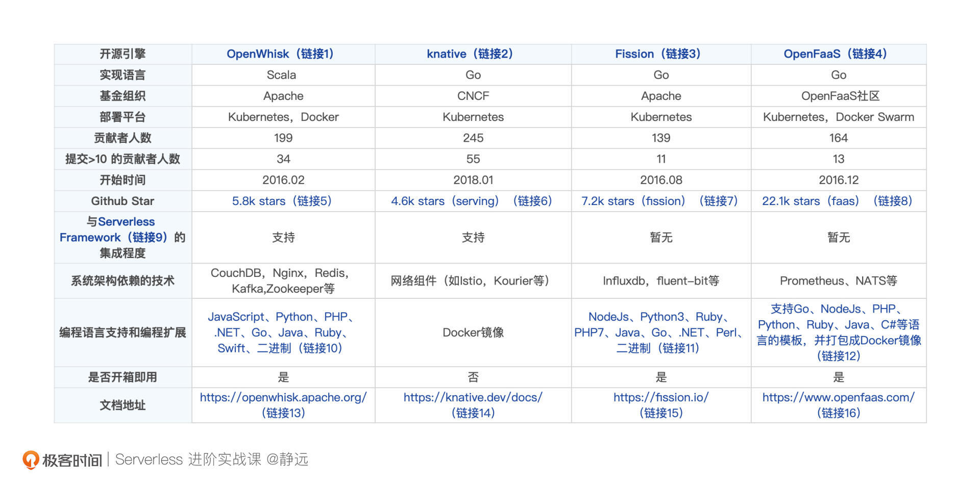980x485 pixels.
Task: Click the GeekTime orange logo icon
Action: pos(31,460)
